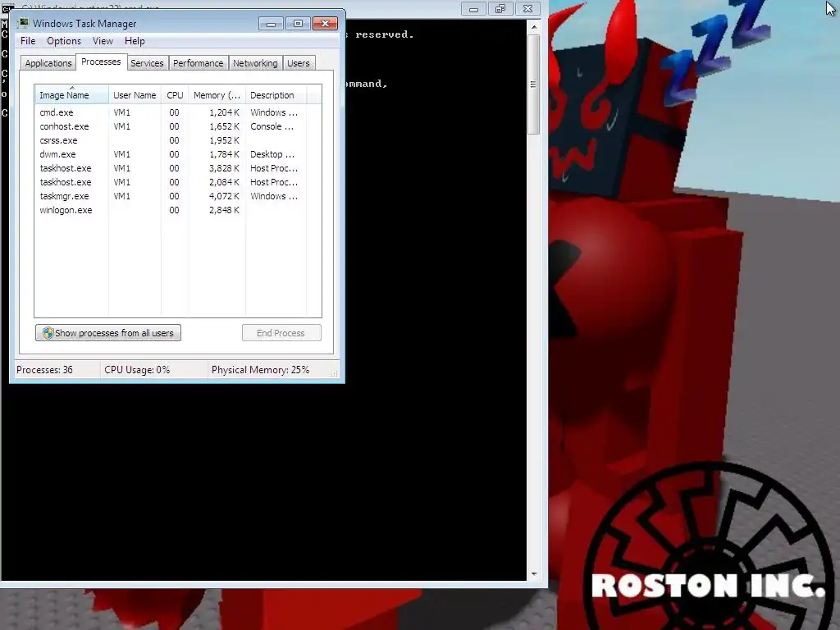Select the winlogon.exe process row
The width and height of the screenshot is (840, 630).
(x=178, y=210)
